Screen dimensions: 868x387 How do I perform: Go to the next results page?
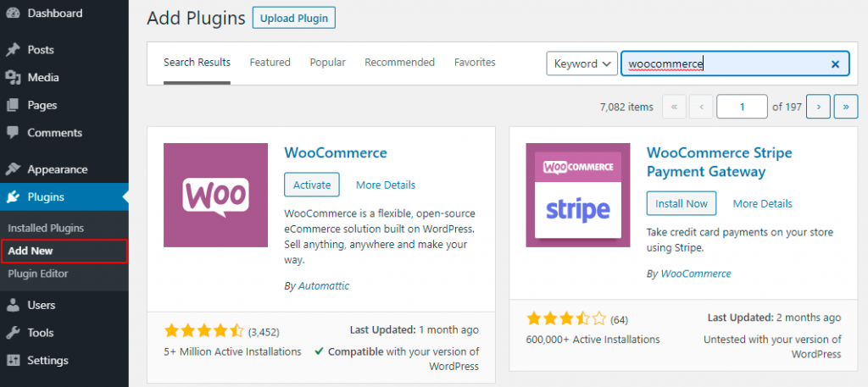(x=819, y=107)
